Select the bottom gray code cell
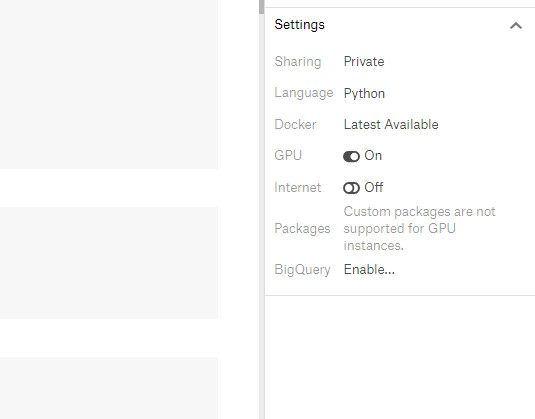 click(x=109, y=388)
